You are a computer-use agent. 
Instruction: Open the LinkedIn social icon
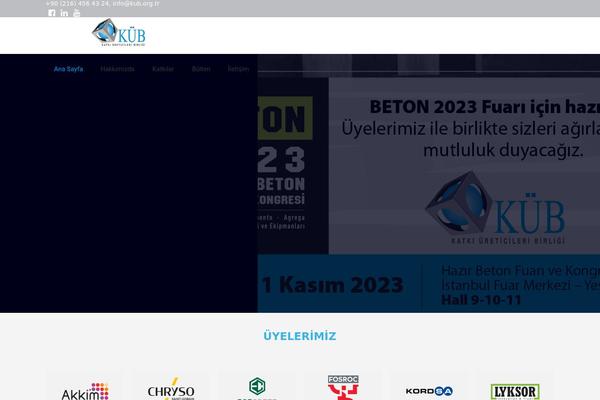[x=64, y=13]
